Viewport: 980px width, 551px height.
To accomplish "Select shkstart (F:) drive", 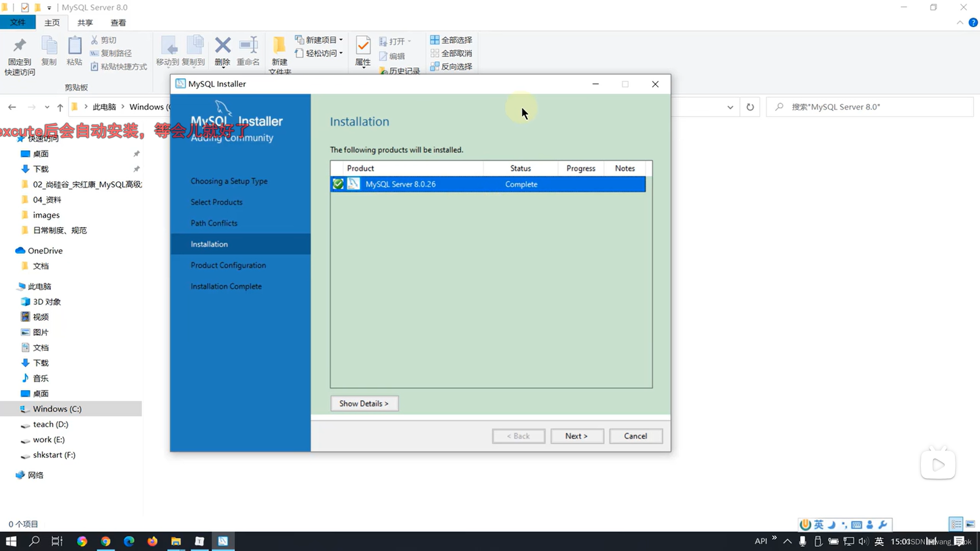I will (54, 455).
